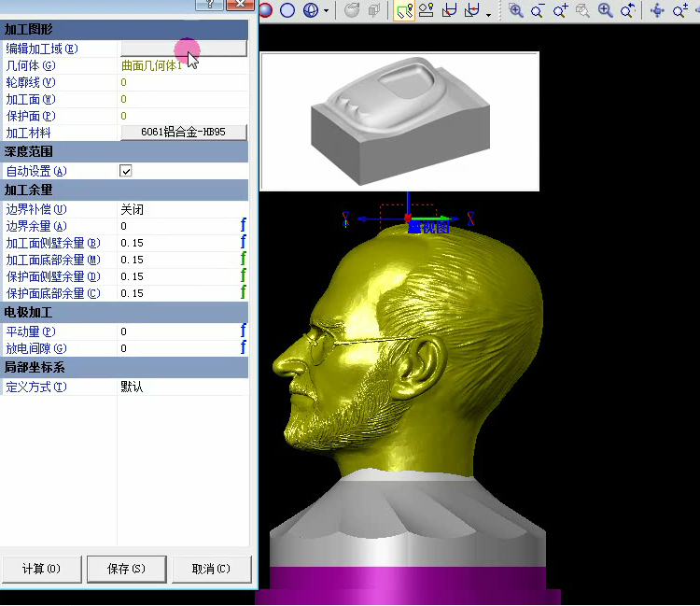
Task: Collapse the 加工图形 section header
Action: click(124, 30)
